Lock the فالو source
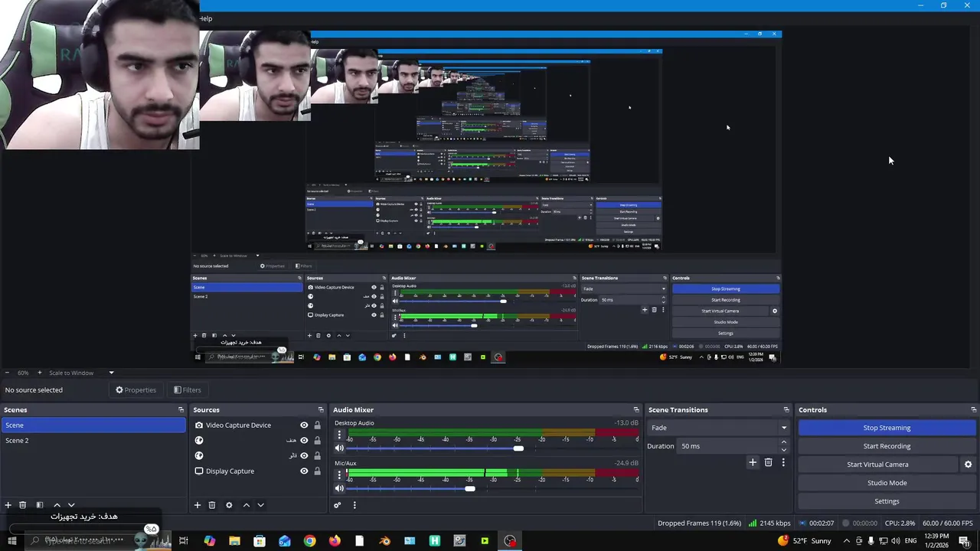 pos(317,456)
